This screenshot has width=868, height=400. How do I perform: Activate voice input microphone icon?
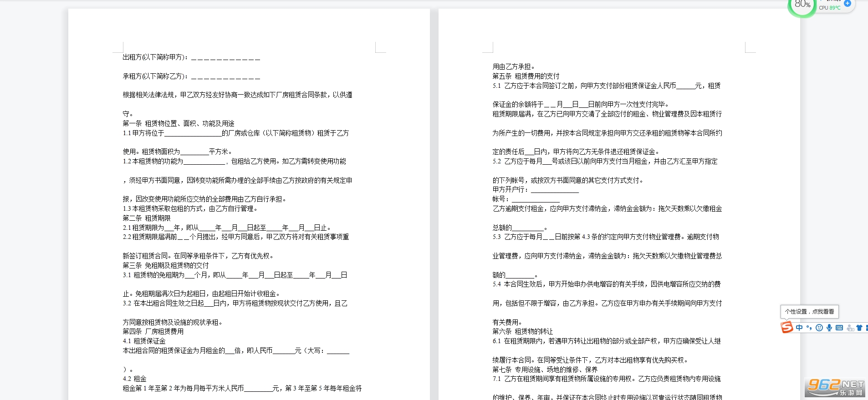[829, 328]
